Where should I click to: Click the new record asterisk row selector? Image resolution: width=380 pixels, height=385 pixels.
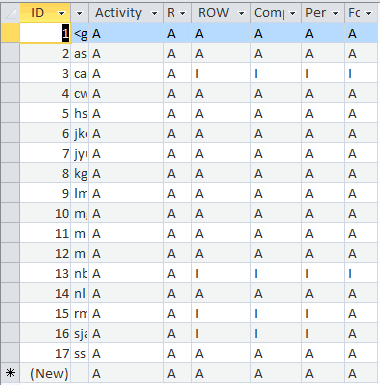point(10,373)
